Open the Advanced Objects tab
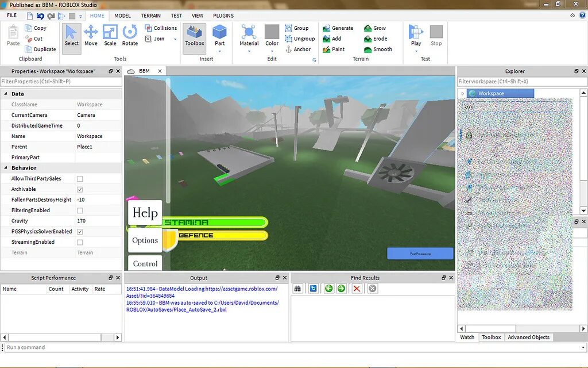This screenshot has height=368, width=588. [x=528, y=337]
